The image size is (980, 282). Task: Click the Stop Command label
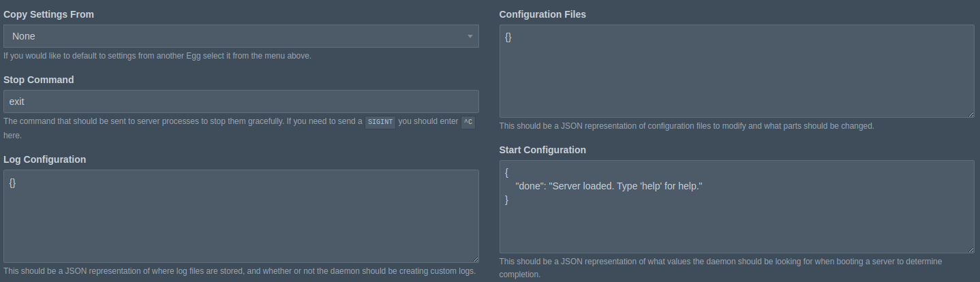tap(39, 80)
